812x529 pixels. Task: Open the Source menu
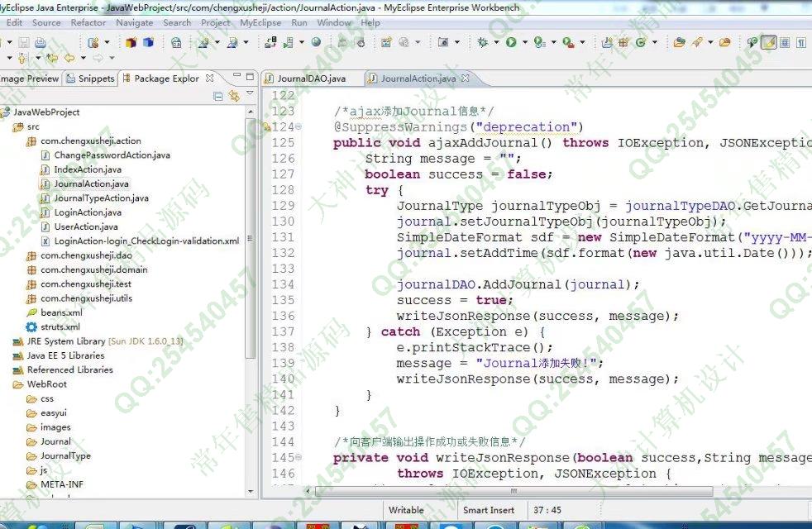point(46,23)
